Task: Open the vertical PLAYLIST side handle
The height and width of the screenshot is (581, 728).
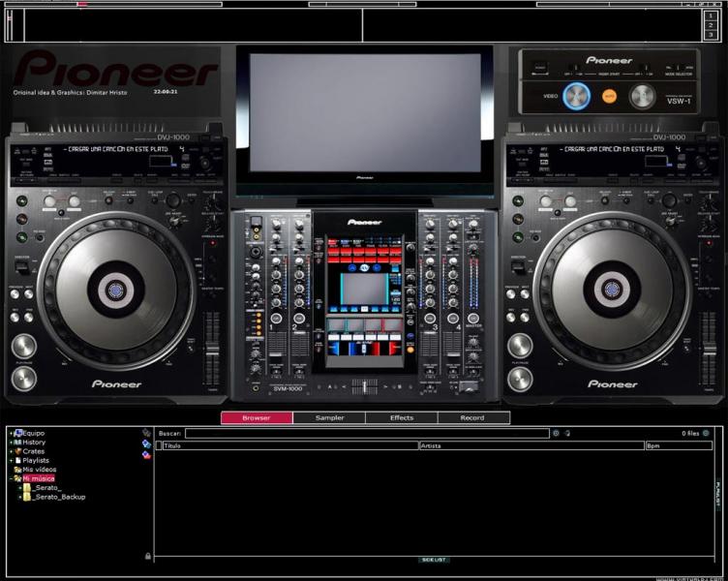Action: pos(717,495)
